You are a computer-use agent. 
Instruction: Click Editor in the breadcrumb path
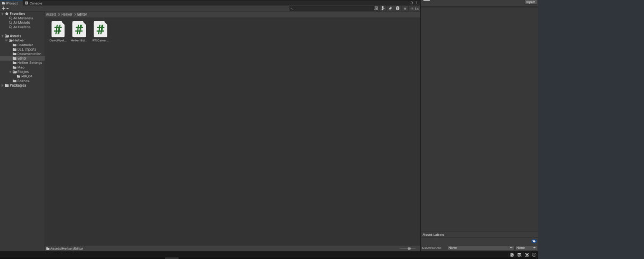(82, 14)
